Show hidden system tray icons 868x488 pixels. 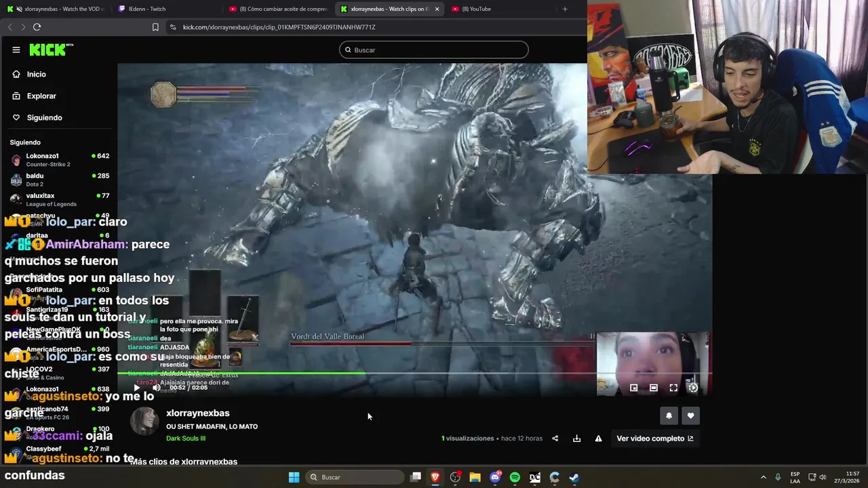[x=763, y=477]
